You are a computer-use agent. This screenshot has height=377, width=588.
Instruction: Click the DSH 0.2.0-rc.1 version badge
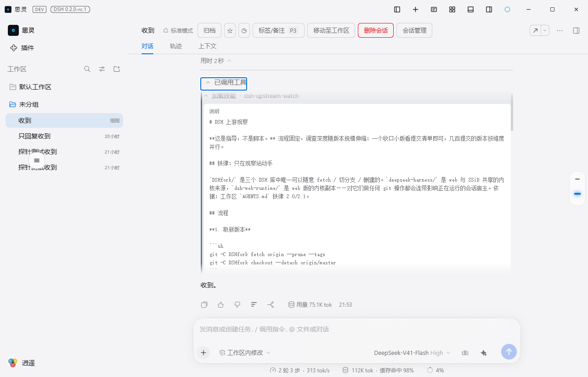point(70,9)
